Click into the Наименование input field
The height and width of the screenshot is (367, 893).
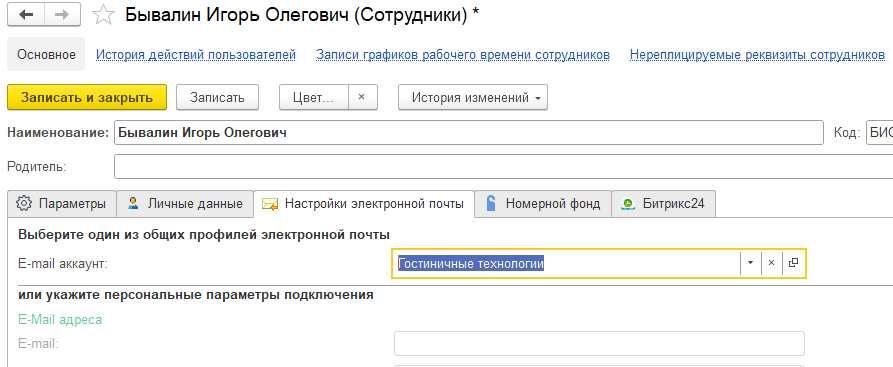469,133
